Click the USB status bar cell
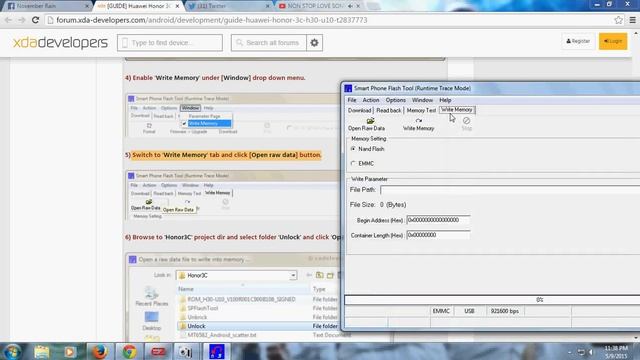The height and width of the screenshot is (360, 640). tap(469, 311)
